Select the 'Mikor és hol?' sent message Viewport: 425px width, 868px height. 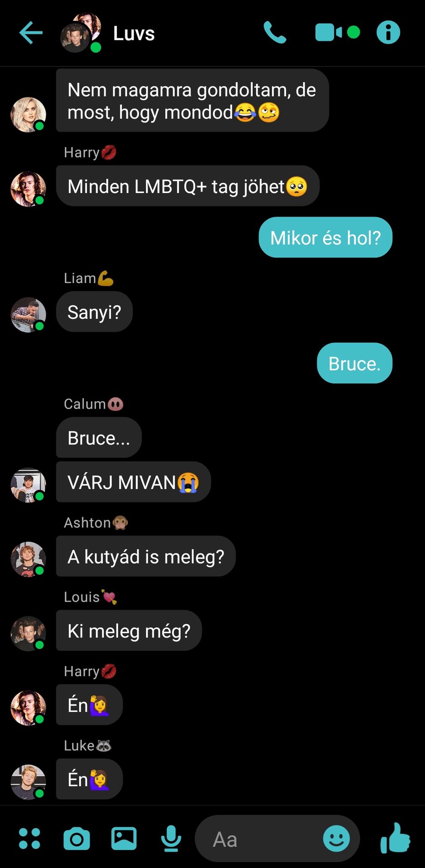click(325, 237)
